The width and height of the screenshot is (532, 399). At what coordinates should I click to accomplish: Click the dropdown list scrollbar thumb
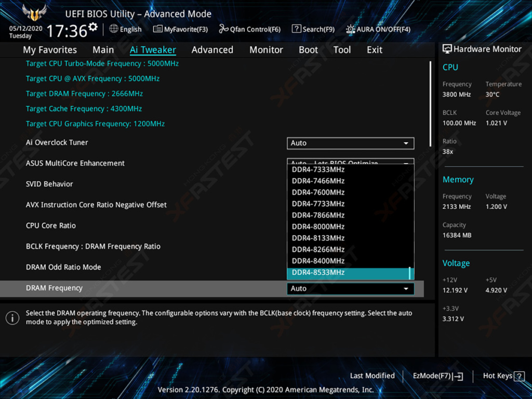pyautogui.click(x=410, y=273)
